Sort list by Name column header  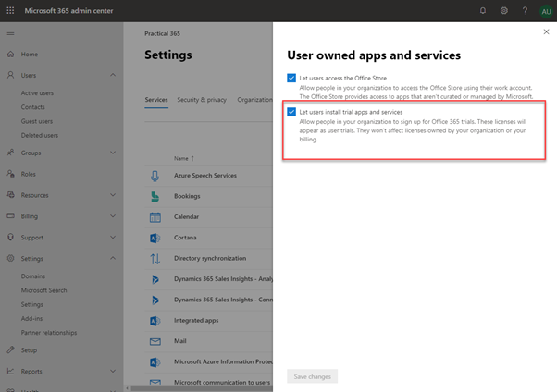[184, 158]
